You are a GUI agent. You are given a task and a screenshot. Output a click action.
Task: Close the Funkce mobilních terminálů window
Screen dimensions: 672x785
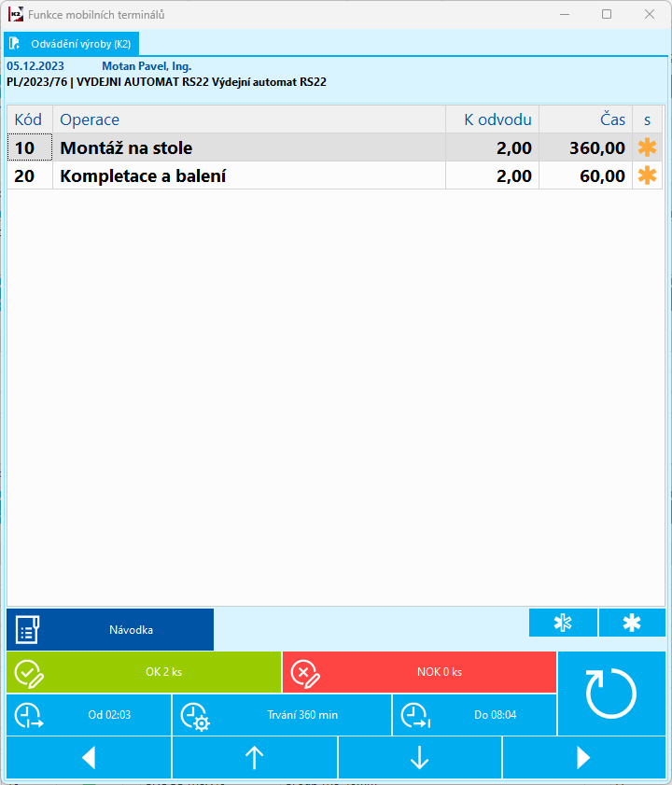(650, 14)
